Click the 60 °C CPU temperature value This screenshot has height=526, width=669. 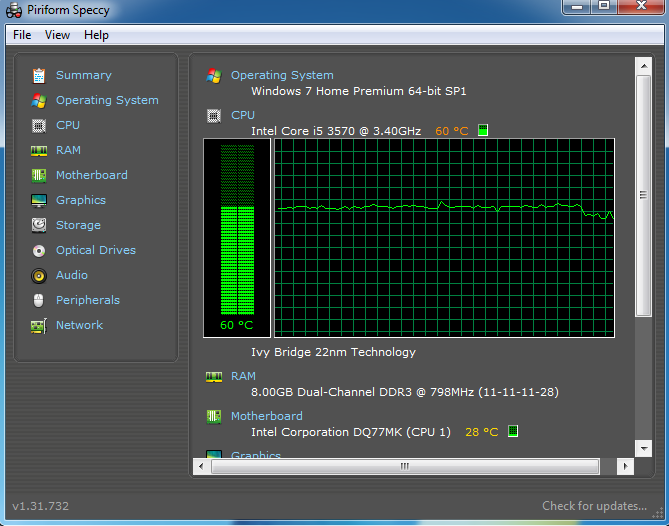coord(451,131)
